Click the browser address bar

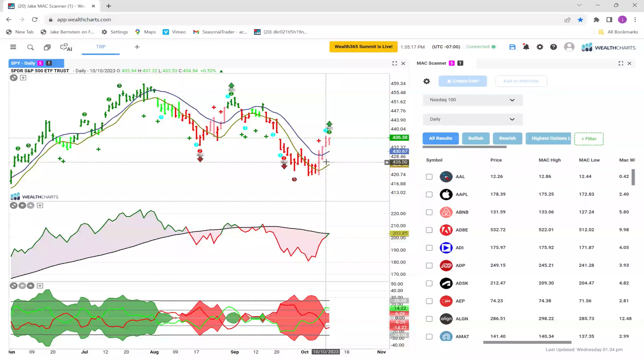tap(302, 20)
